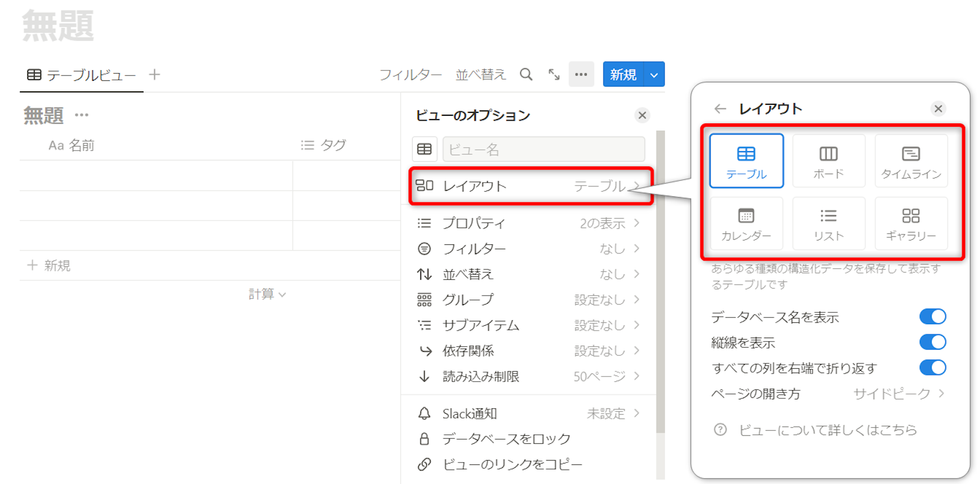The height and width of the screenshot is (484, 980).
Task: Switch to the テーブルビュー tab
Action: (82, 75)
